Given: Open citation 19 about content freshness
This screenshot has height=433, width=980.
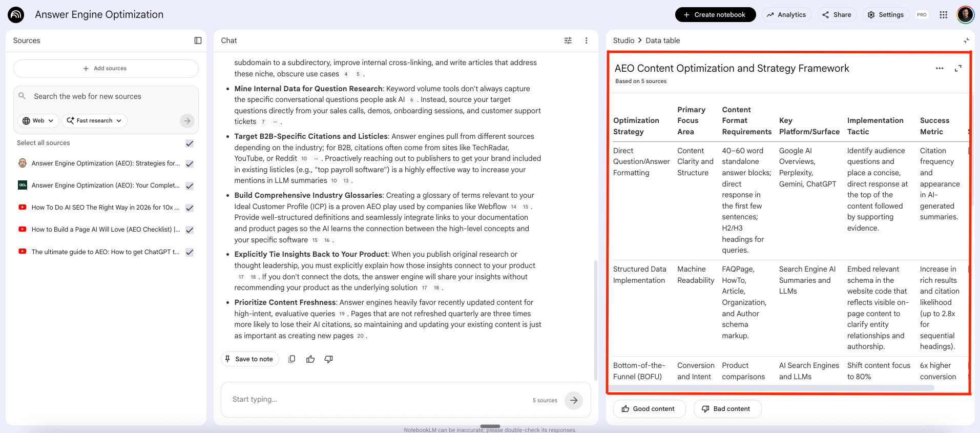Looking at the screenshot, I should 342,314.
